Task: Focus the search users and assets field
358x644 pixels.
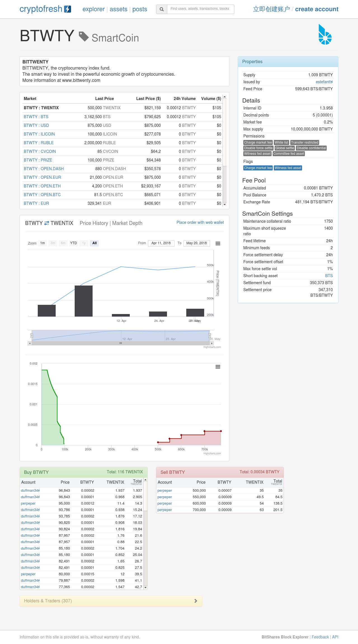Action: pos(201,9)
